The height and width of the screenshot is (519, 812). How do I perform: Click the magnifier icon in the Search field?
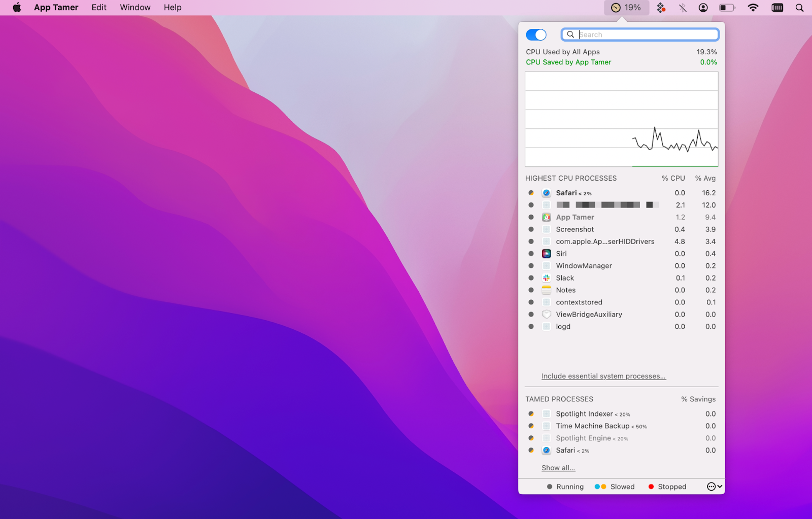[x=570, y=34]
